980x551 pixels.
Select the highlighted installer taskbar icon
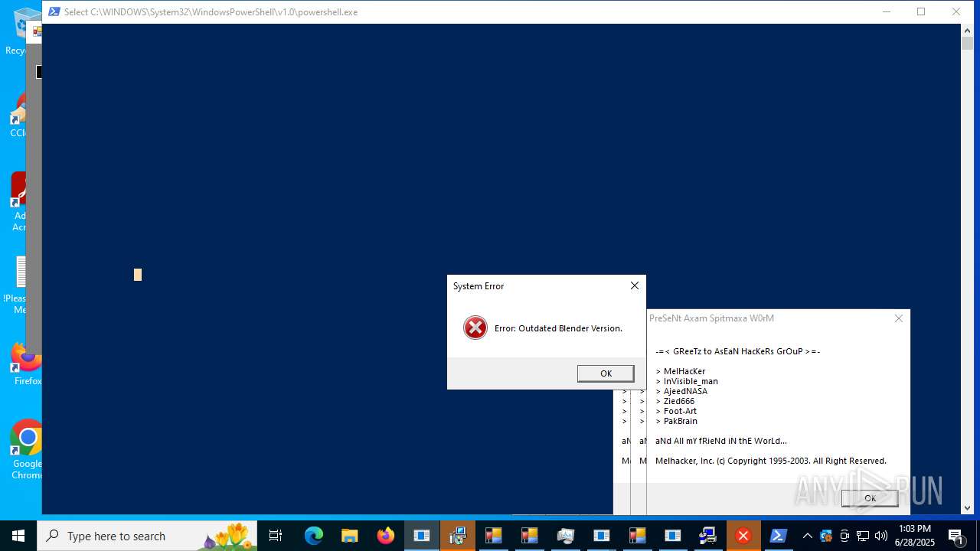[458, 536]
